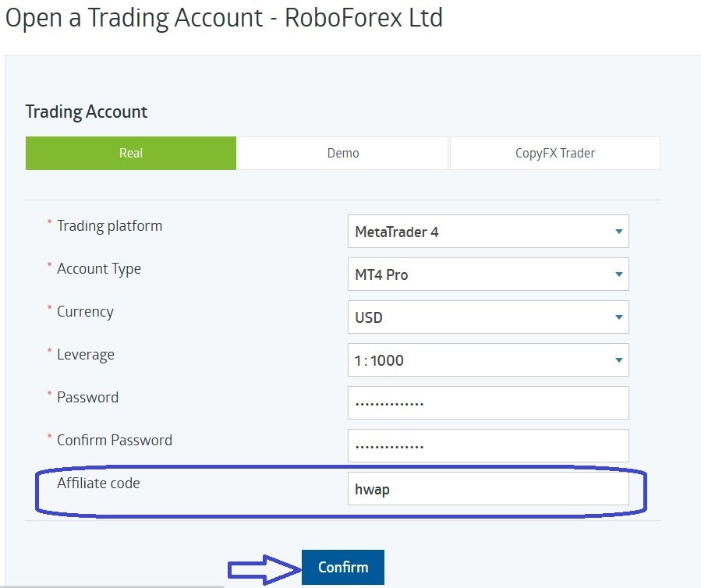
Task: Switch to the Demo tab
Action: pos(343,153)
